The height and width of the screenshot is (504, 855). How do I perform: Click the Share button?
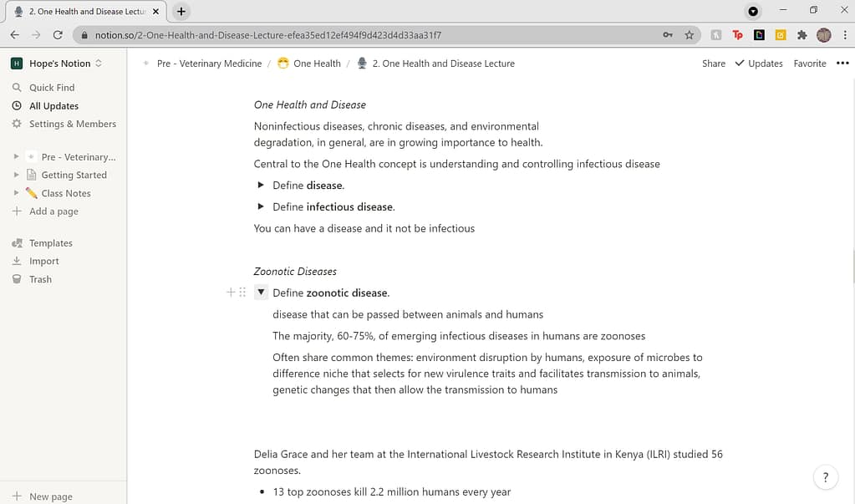(x=713, y=64)
